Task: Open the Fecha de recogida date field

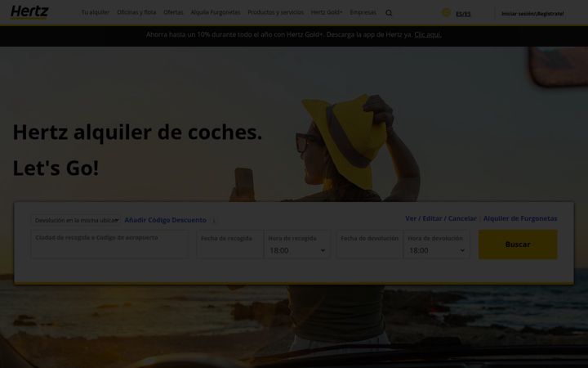Action: coord(230,245)
